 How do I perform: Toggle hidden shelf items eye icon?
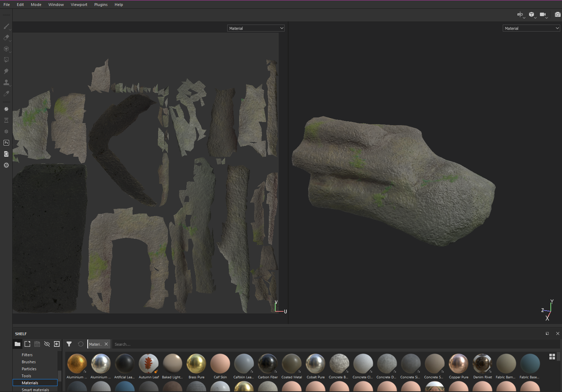(47, 344)
